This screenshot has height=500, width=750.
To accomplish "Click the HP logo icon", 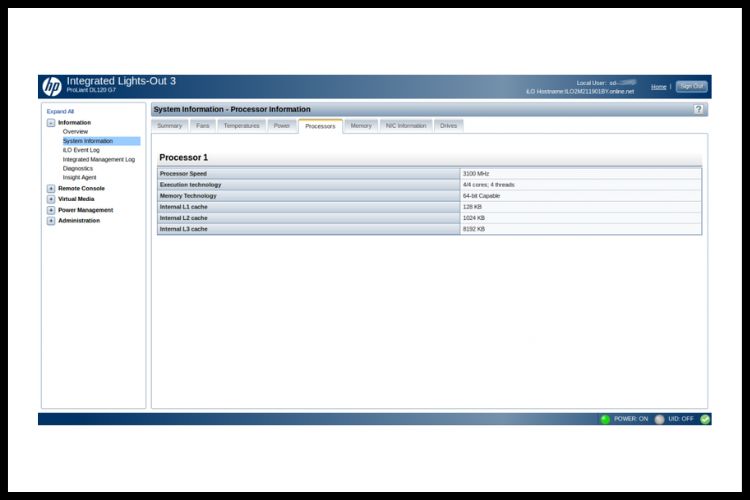I will [52, 87].
